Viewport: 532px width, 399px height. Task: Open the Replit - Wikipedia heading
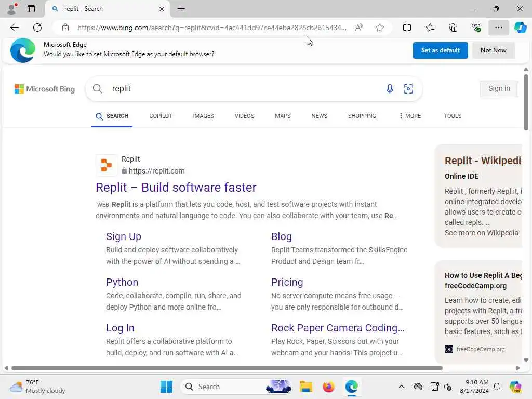(483, 161)
